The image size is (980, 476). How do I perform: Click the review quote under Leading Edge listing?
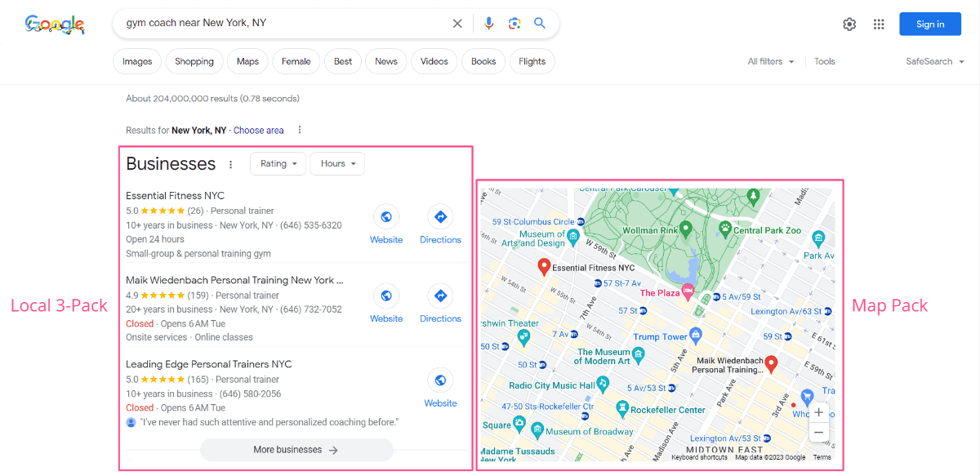point(269,422)
